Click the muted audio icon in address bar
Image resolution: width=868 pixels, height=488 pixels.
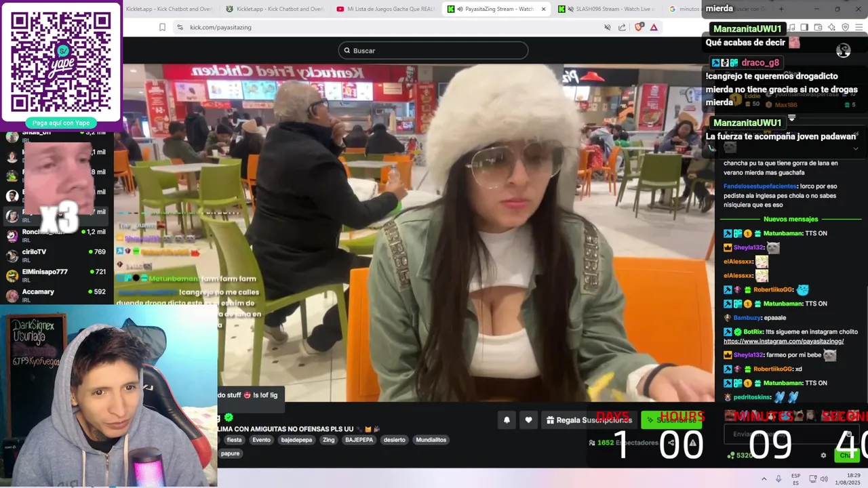click(x=608, y=27)
